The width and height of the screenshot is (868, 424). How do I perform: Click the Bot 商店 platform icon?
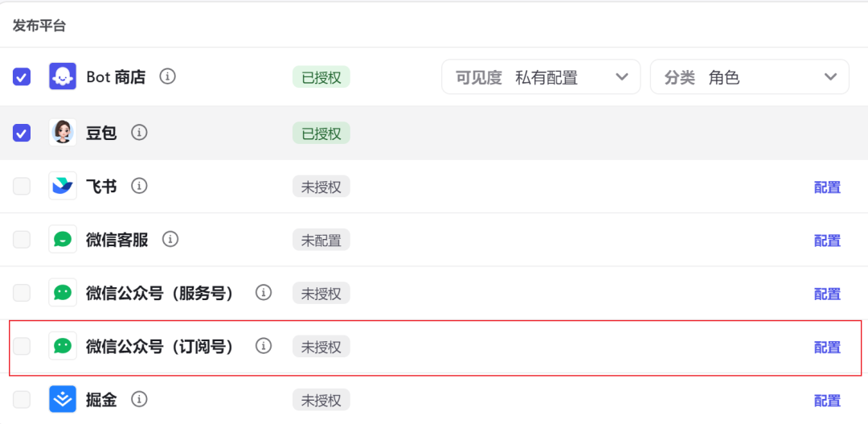click(63, 77)
